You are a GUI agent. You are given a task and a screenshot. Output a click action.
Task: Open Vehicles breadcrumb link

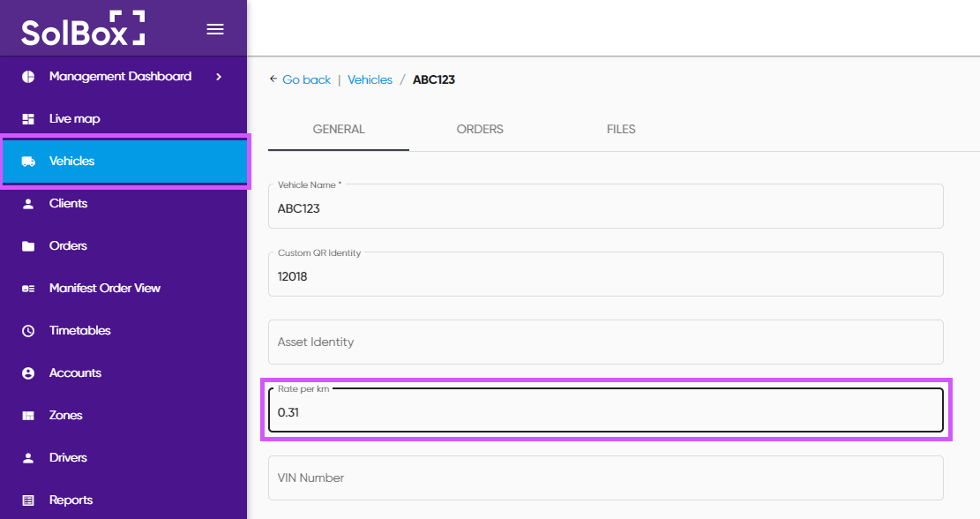tap(370, 79)
